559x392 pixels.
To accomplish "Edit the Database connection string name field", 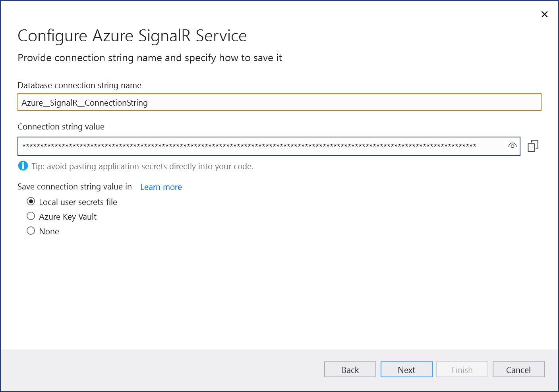I will 279,102.
